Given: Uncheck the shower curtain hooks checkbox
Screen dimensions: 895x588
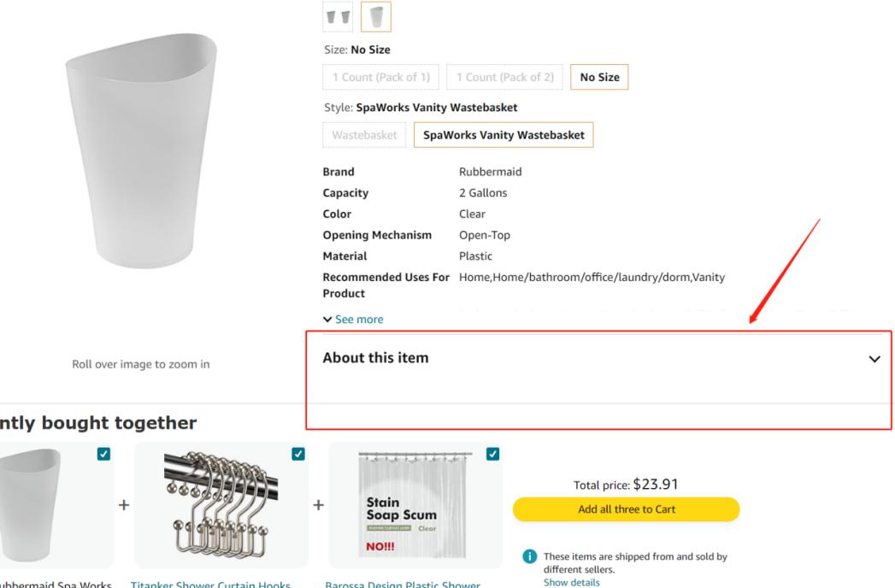Looking at the screenshot, I should pyautogui.click(x=297, y=454).
